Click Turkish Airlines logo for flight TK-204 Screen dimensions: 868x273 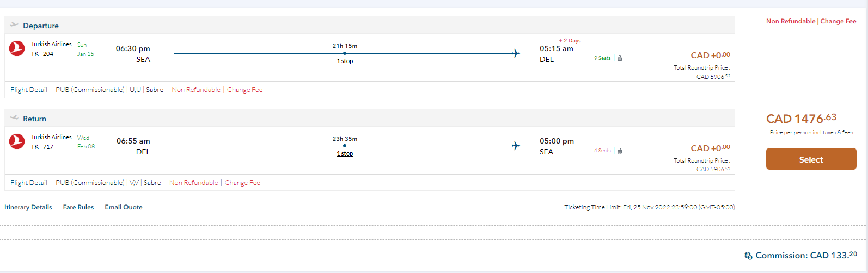pyautogui.click(x=17, y=49)
